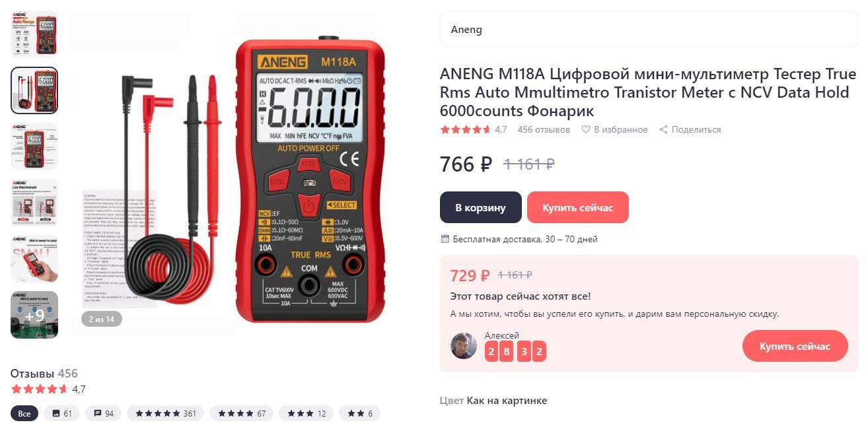Click Купить сейчас next to В корзину
The width and height of the screenshot is (868, 437).
(x=578, y=208)
